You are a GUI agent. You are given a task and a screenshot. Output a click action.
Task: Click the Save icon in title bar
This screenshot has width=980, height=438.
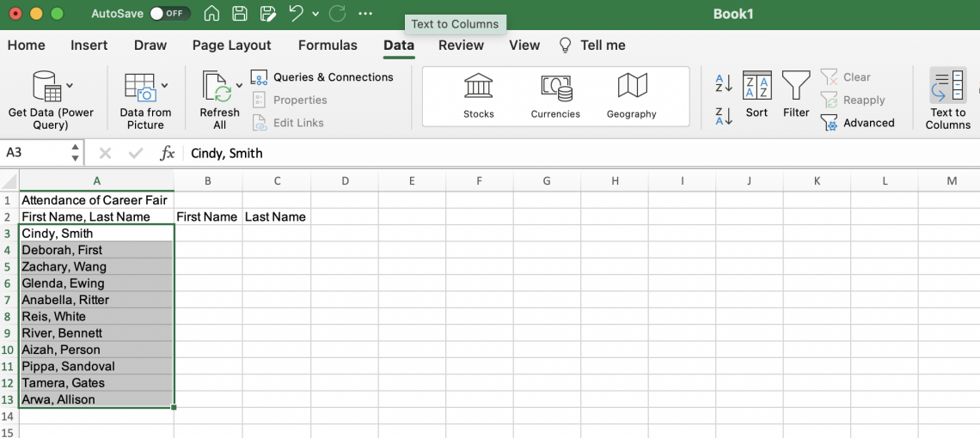click(x=240, y=14)
